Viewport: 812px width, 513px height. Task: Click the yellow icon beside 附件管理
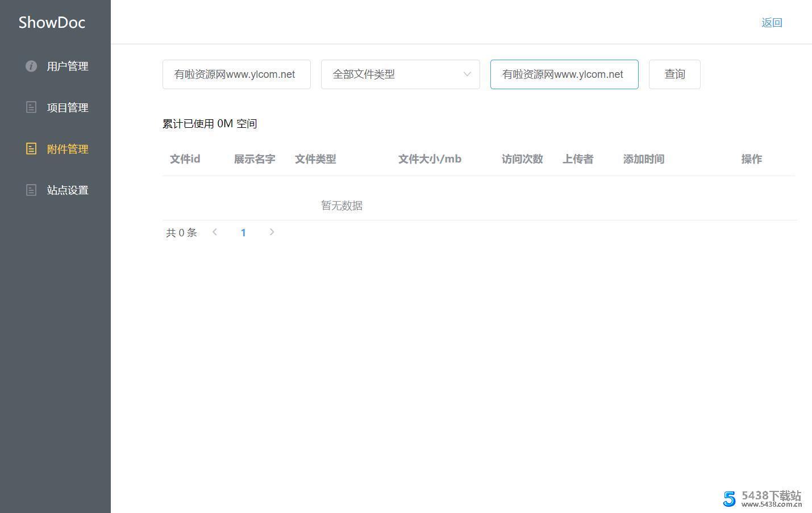31,149
